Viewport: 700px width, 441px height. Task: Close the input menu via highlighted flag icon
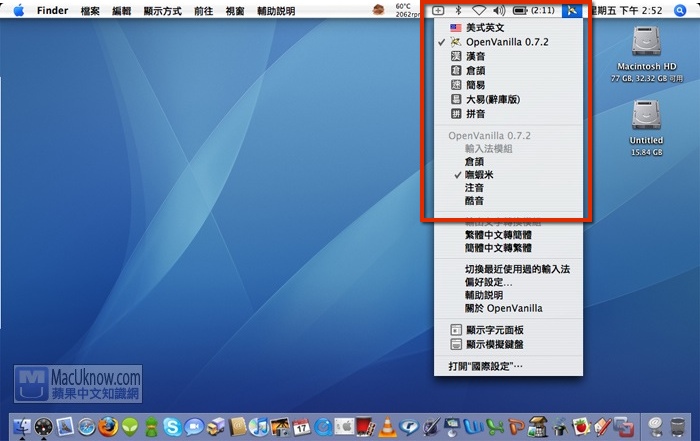coord(571,10)
